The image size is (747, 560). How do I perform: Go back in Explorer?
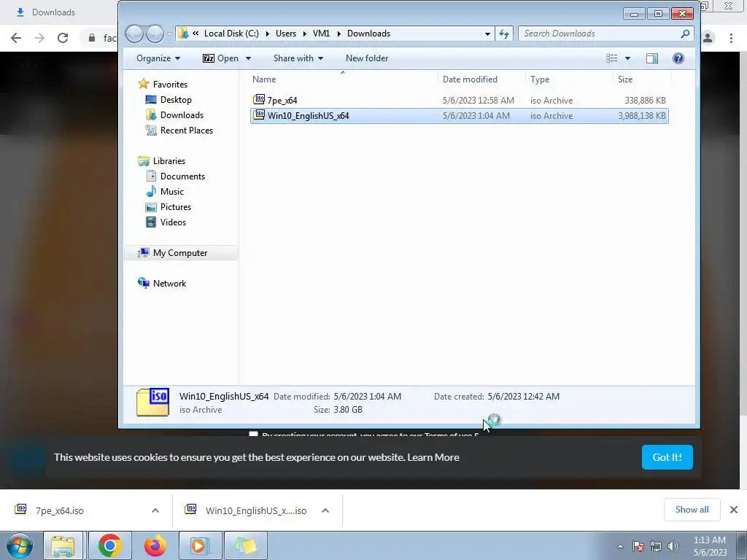[134, 34]
